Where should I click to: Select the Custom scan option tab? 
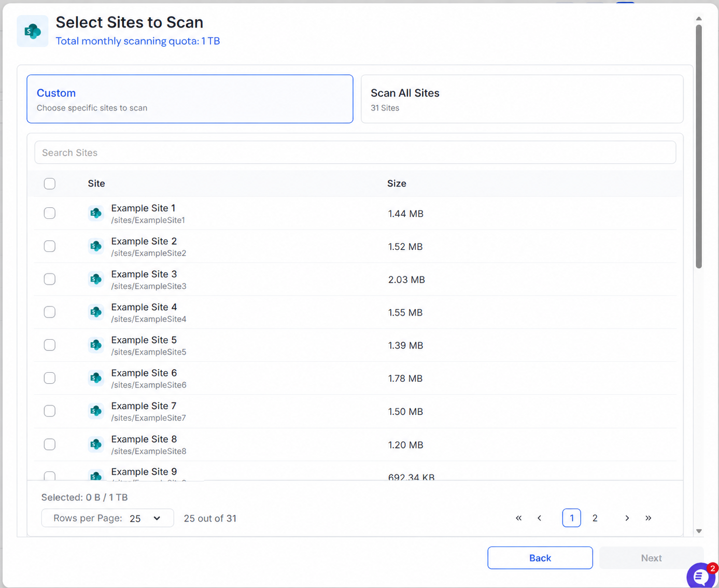click(190, 99)
